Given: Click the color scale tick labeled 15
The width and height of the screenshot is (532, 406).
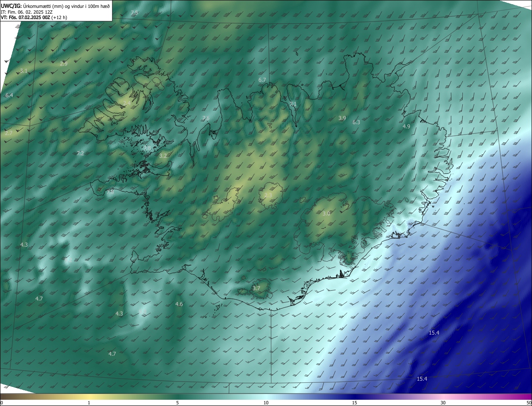Looking at the screenshot, I should 355,403.
